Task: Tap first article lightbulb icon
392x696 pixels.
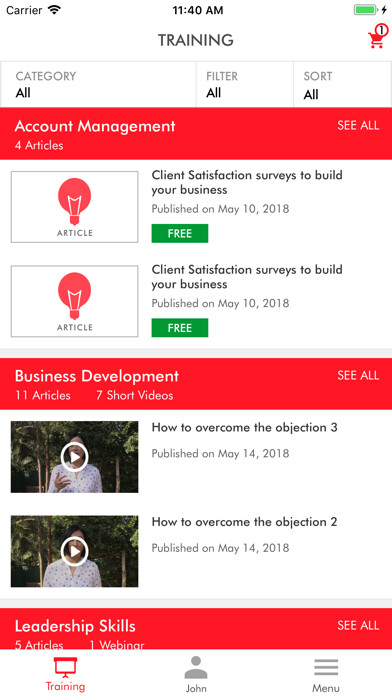Action: tap(75, 202)
